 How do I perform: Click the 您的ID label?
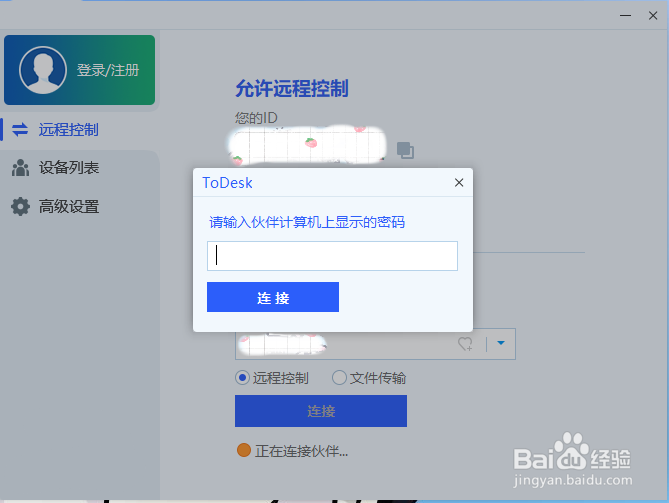(256, 118)
